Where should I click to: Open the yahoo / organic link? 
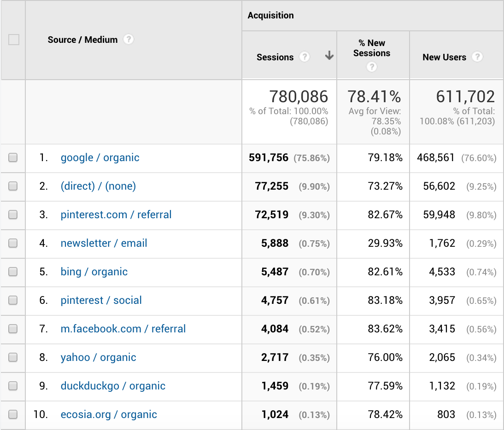coord(98,357)
